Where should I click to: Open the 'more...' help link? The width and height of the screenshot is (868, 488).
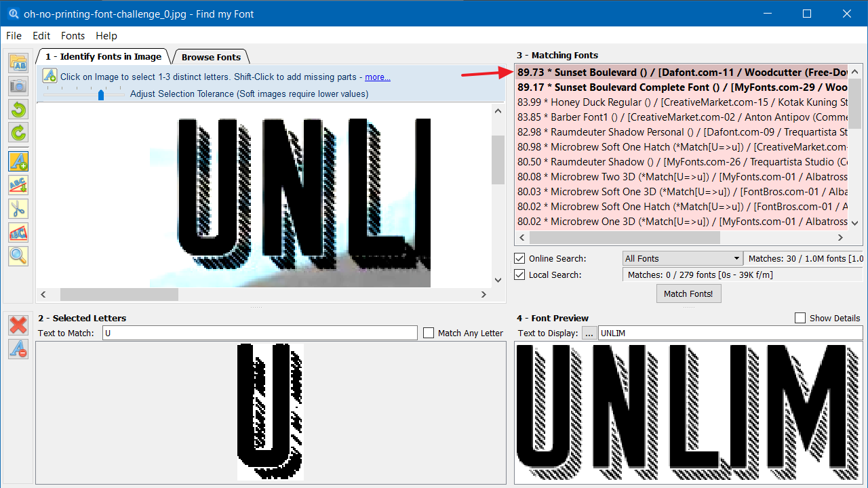(378, 77)
